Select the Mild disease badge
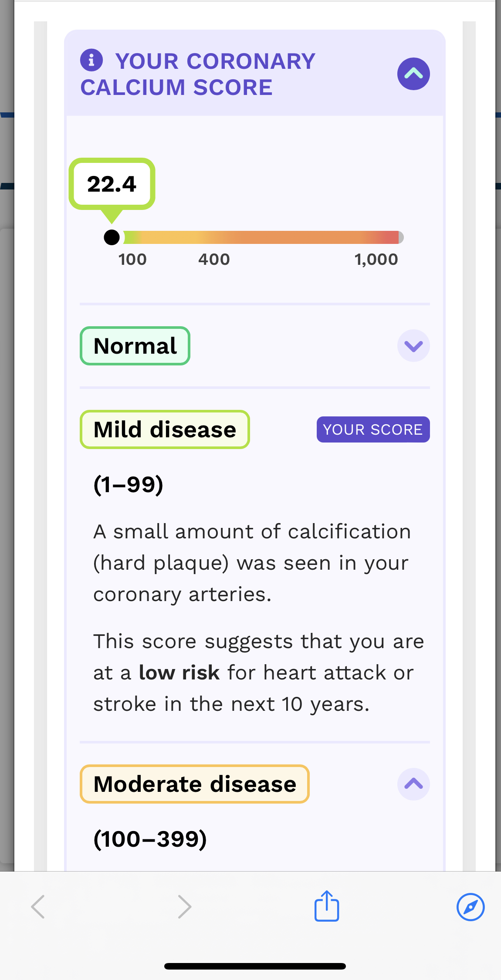Screen dimensions: 501x980 point(165,429)
